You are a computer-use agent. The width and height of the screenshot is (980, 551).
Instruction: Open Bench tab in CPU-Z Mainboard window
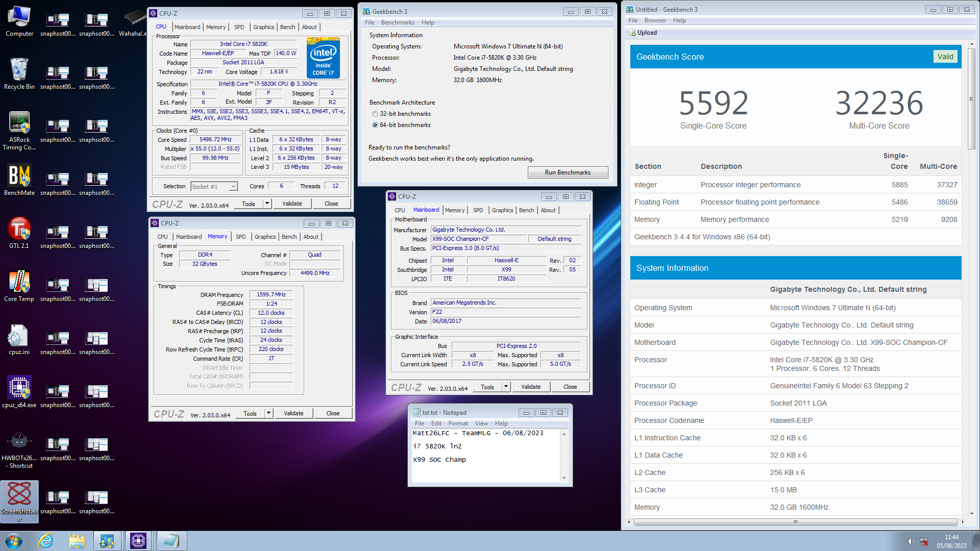(x=526, y=210)
